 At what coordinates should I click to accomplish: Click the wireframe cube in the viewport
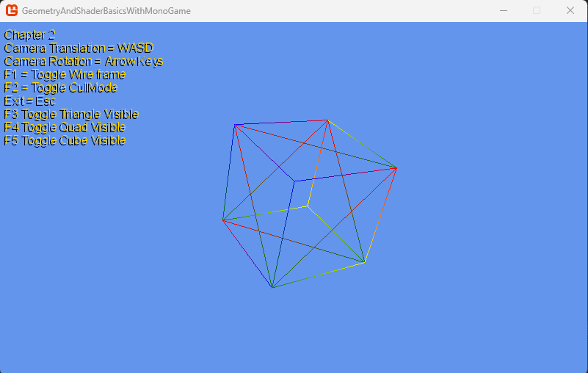click(310, 204)
